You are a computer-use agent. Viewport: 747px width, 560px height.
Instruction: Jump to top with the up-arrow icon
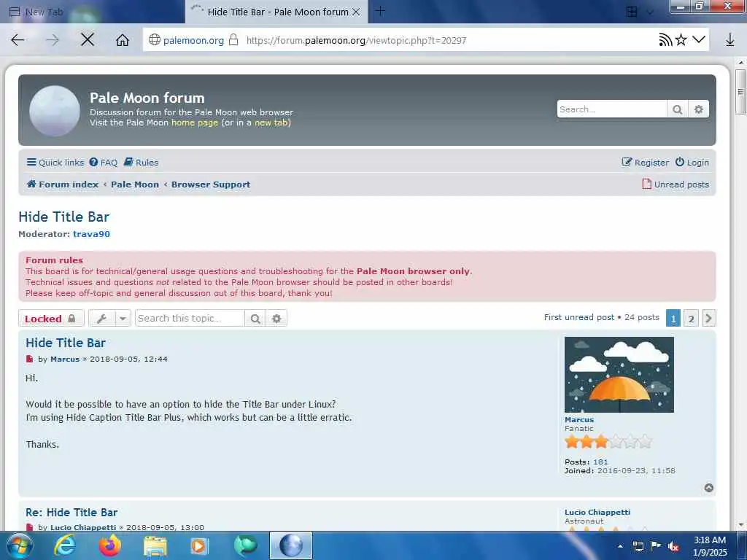click(x=709, y=488)
